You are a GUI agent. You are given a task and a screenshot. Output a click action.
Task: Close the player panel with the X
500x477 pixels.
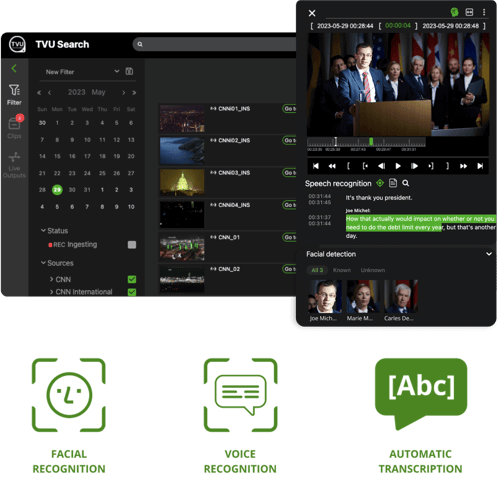(x=312, y=13)
